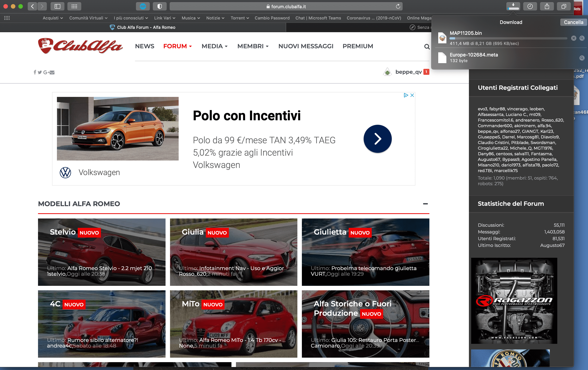588x370 pixels.
Task: Click the Google Plus social icon
Action: coord(46,72)
